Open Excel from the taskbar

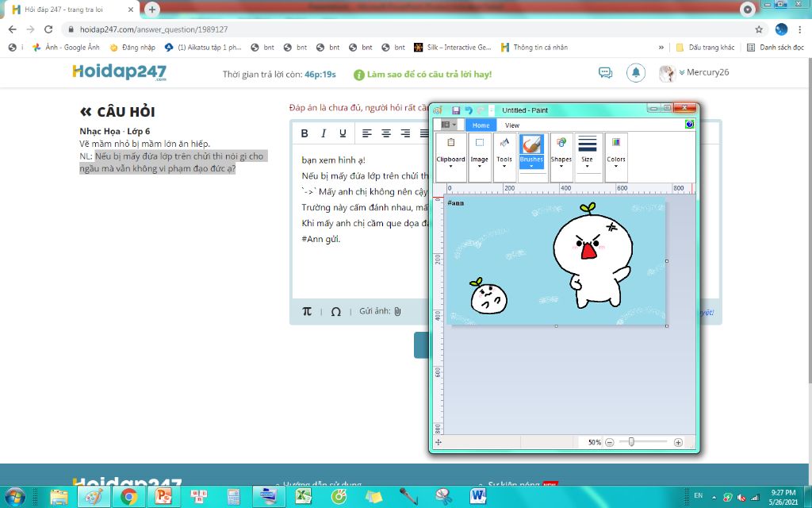click(304, 497)
